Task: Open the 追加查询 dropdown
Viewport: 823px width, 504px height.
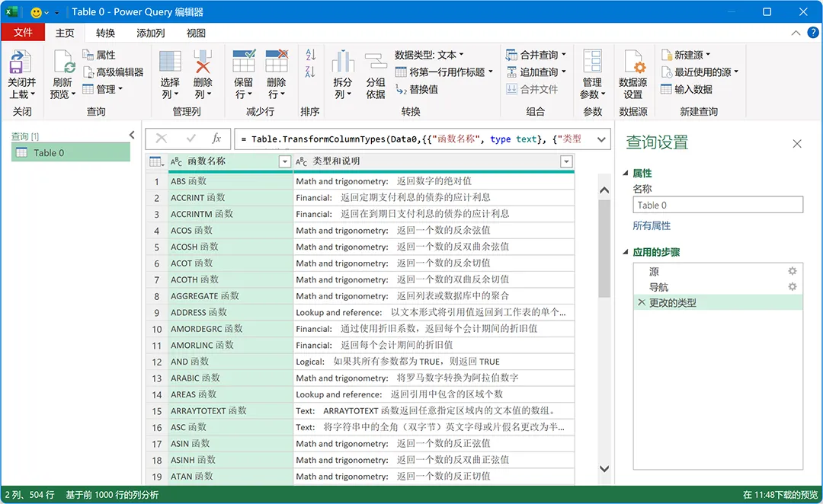Action: [536, 72]
